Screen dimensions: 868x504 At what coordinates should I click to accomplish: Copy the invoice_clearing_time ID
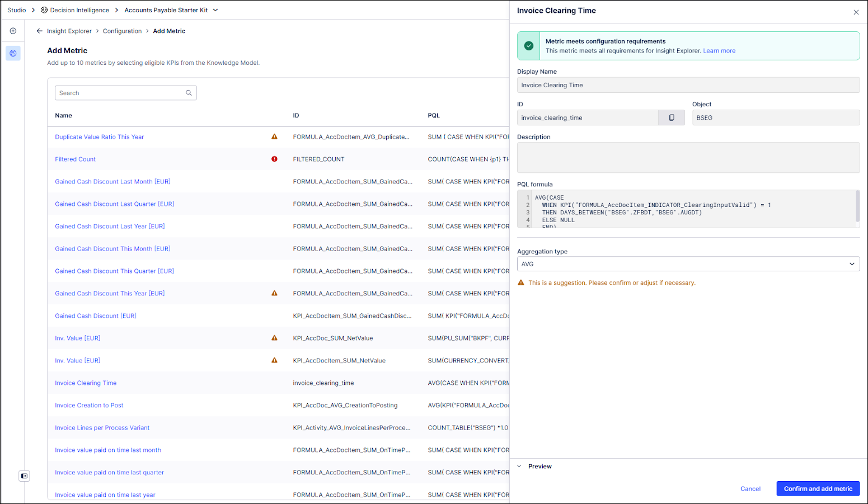(x=672, y=117)
